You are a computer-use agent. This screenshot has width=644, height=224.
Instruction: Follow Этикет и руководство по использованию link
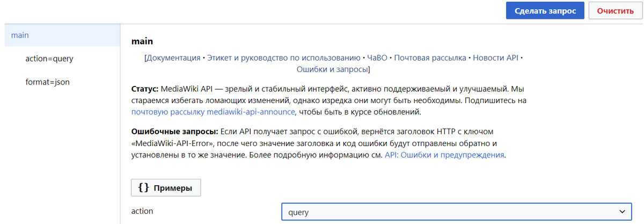click(284, 58)
